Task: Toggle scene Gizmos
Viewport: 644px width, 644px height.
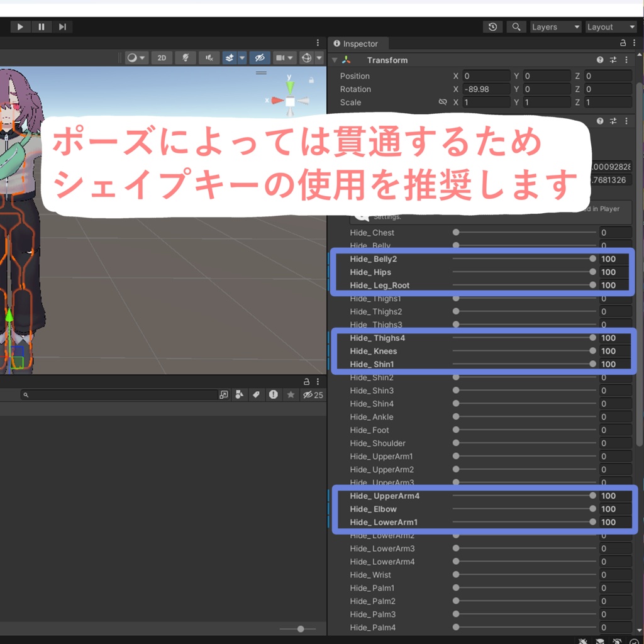Action: 306,58
